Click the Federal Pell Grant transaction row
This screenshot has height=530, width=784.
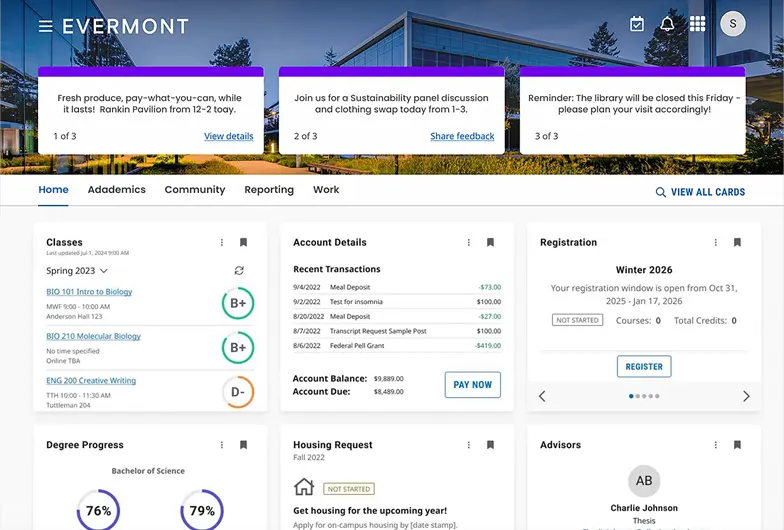click(397, 346)
